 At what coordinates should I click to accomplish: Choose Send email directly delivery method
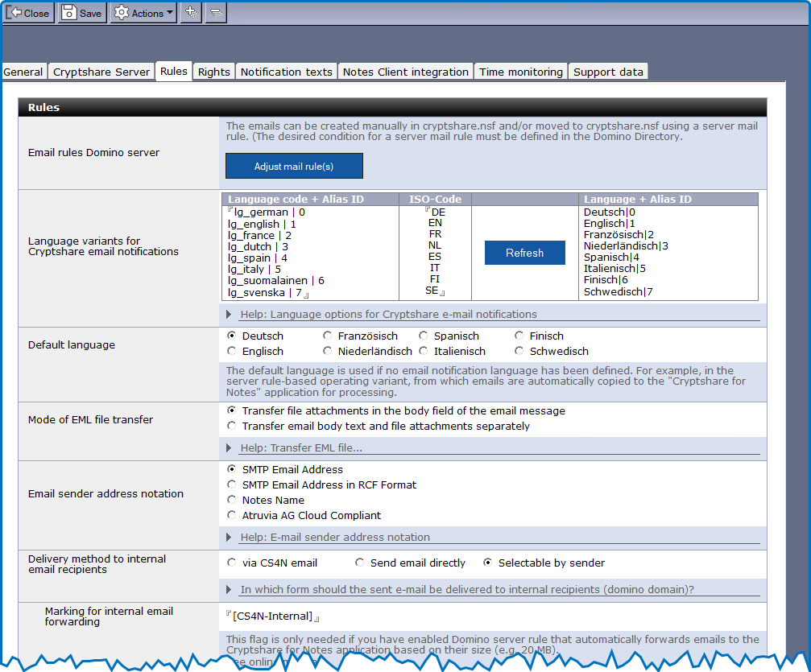click(360, 563)
